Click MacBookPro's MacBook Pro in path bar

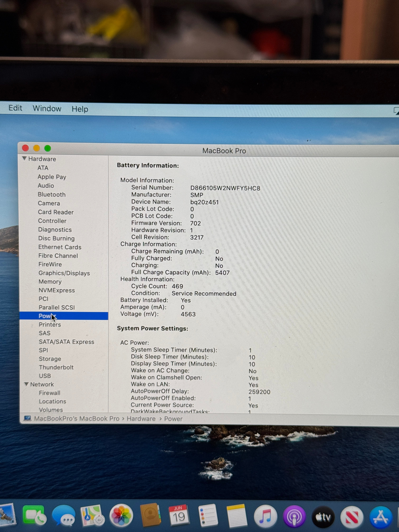(77, 419)
